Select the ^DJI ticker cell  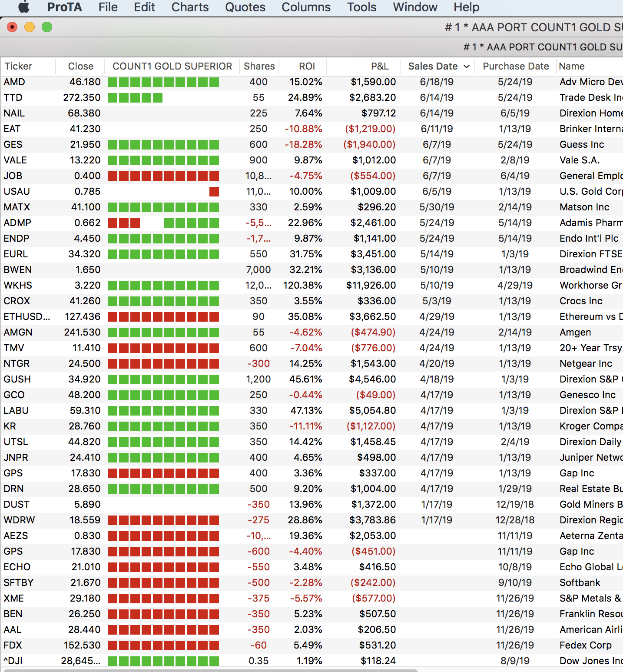click(13, 661)
